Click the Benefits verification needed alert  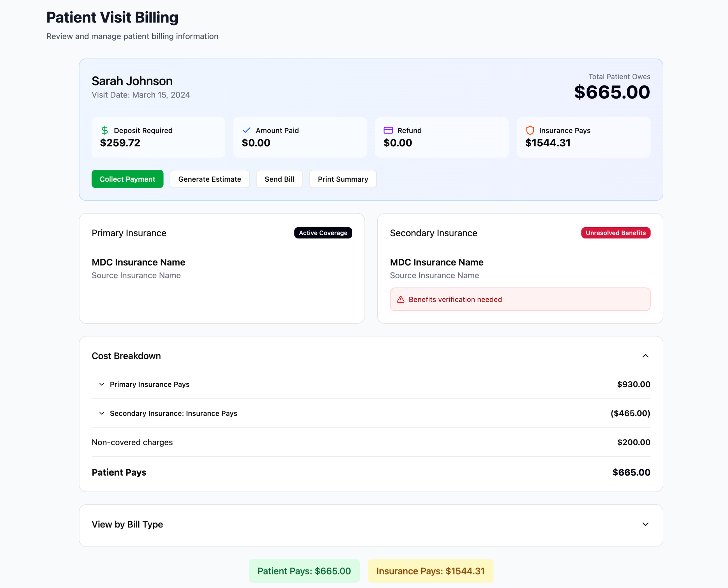(520, 300)
